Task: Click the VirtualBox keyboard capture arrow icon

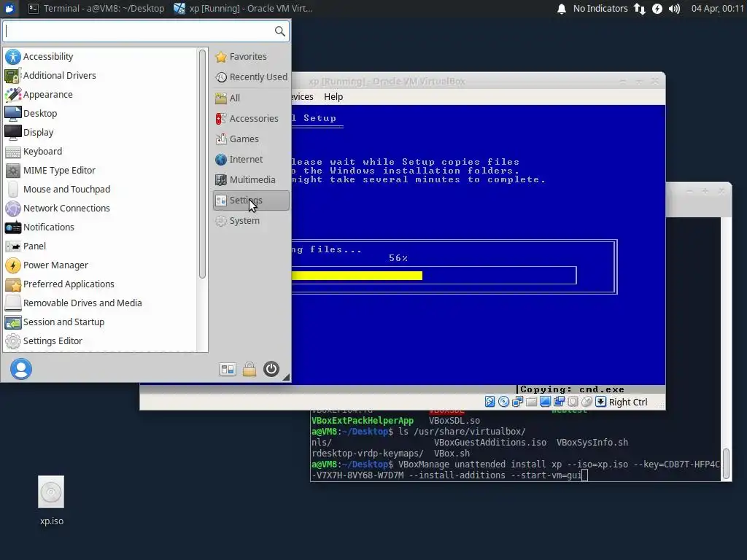Action: [601, 402]
